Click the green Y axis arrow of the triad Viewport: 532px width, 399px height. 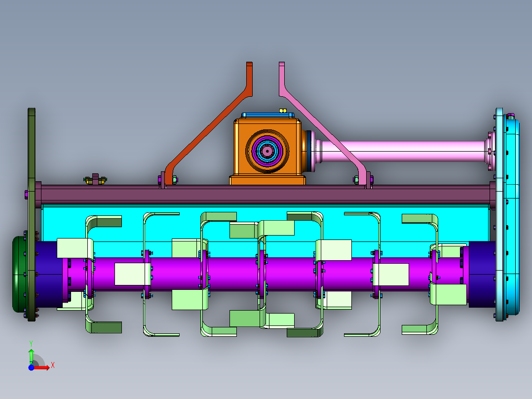pyautogui.click(x=31, y=356)
